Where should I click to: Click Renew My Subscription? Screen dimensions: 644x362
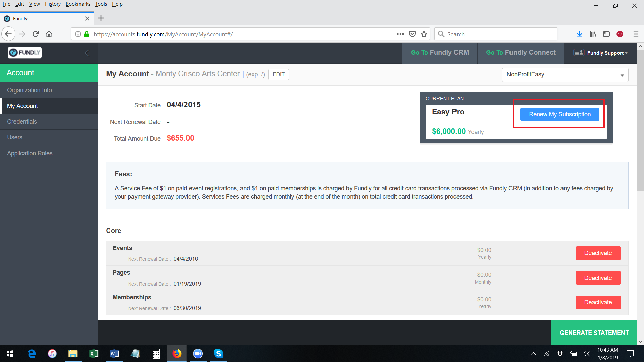point(559,114)
